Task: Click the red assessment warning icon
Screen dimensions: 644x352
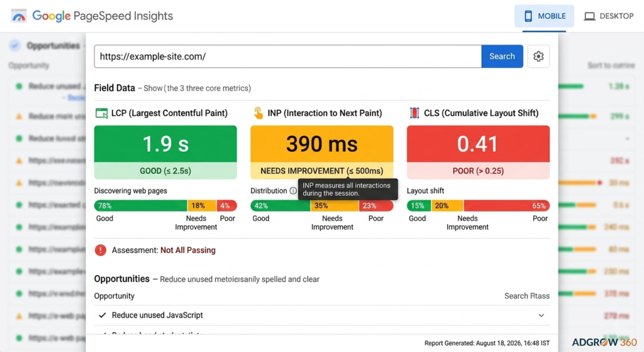Action: click(x=100, y=250)
